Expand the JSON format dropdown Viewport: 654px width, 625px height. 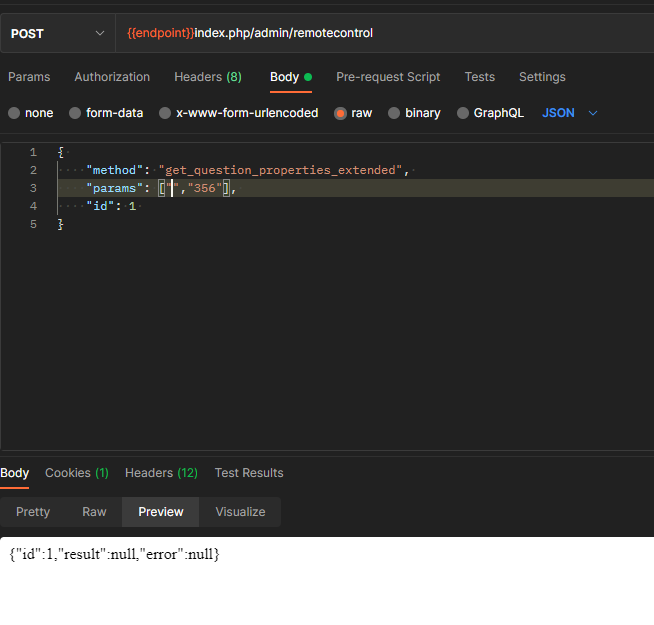570,113
